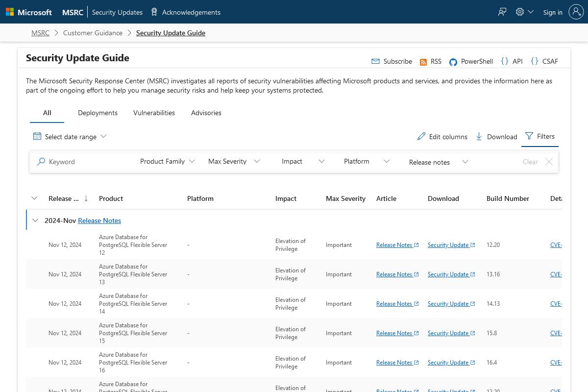Click the Microsoft logo

(x=28, y=12)
